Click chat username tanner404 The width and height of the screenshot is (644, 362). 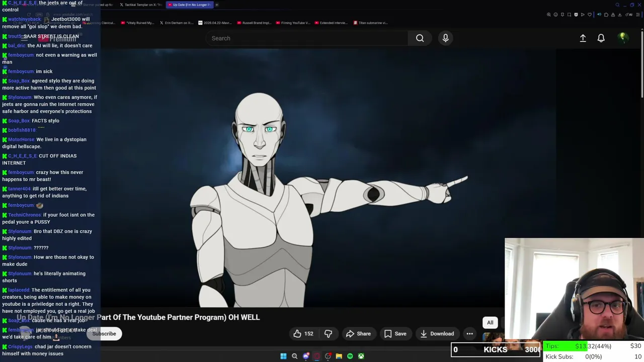click(x=19, y=189)
